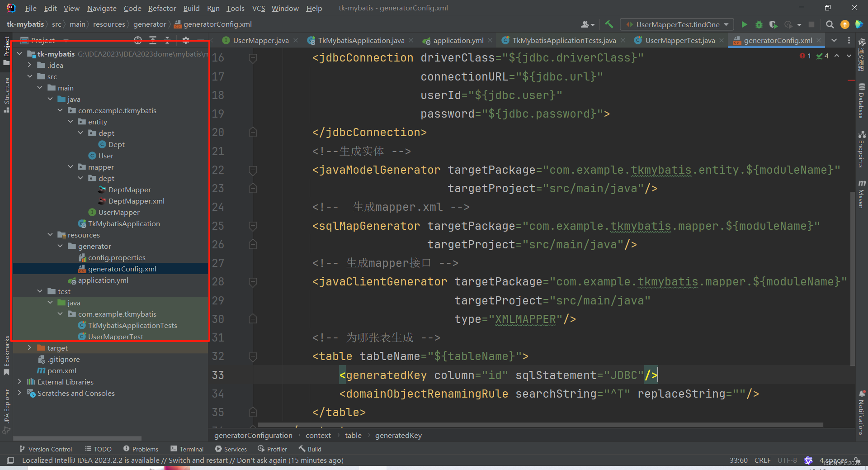868x470 pixels.
Task: Switch to the UserMapperTest.java tab
Action: [x=680, y=40]
